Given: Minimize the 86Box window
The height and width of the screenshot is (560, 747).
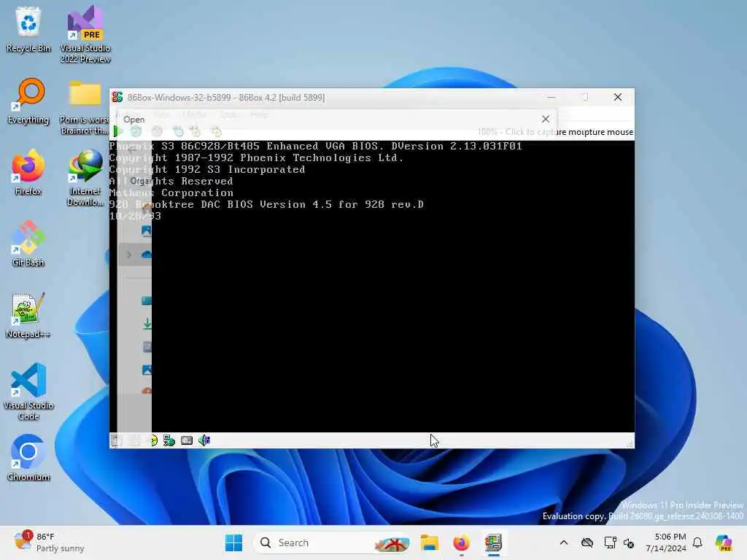Looking at the screenshot, I should [x=551, y=97].
